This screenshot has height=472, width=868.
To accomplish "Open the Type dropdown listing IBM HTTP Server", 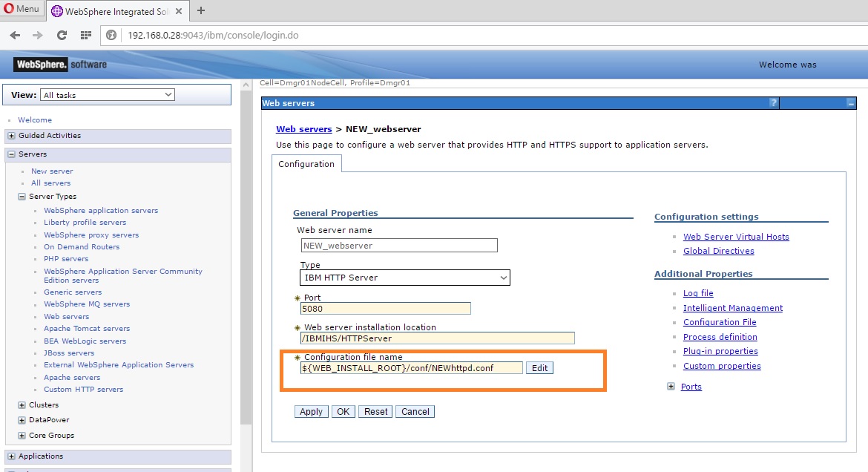I will tap(404, 278).
